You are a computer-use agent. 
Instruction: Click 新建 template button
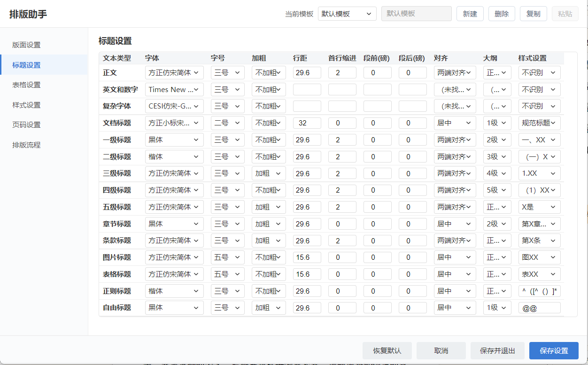[470, 14]
